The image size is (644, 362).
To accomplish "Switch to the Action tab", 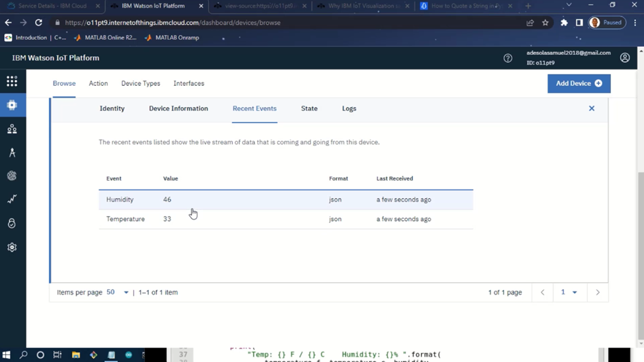I will pos(98,83).
